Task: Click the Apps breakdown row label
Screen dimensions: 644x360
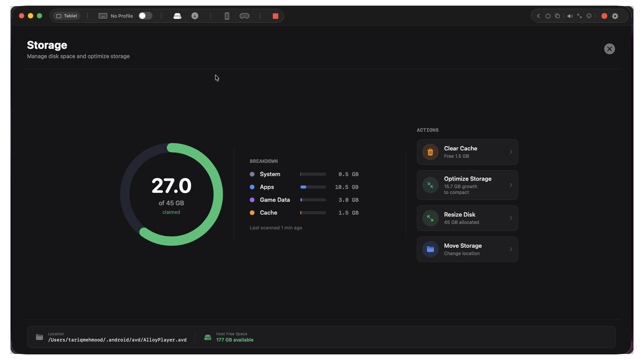Action: [267, 187]
